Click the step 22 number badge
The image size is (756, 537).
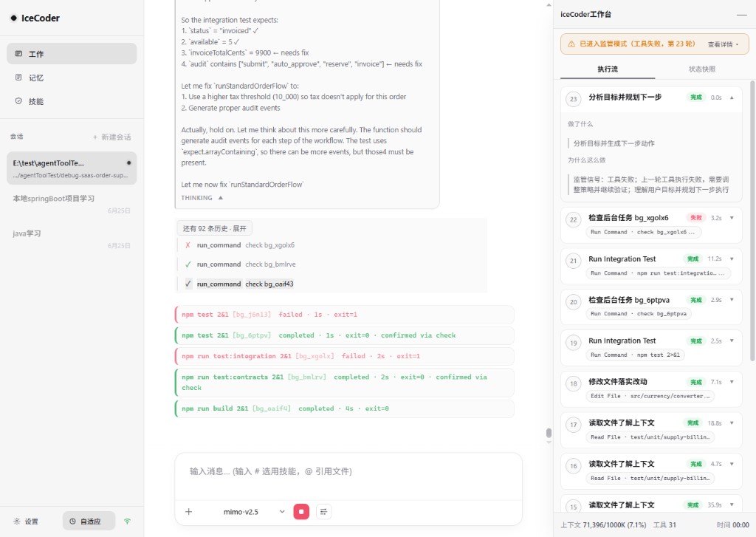point(573,219)
